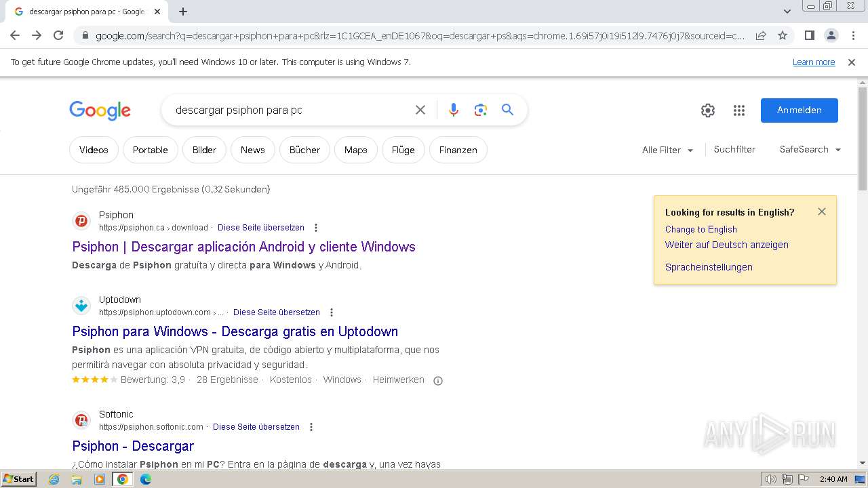
Task: Open File Explorer from taskbar
Action: [77, 479]
